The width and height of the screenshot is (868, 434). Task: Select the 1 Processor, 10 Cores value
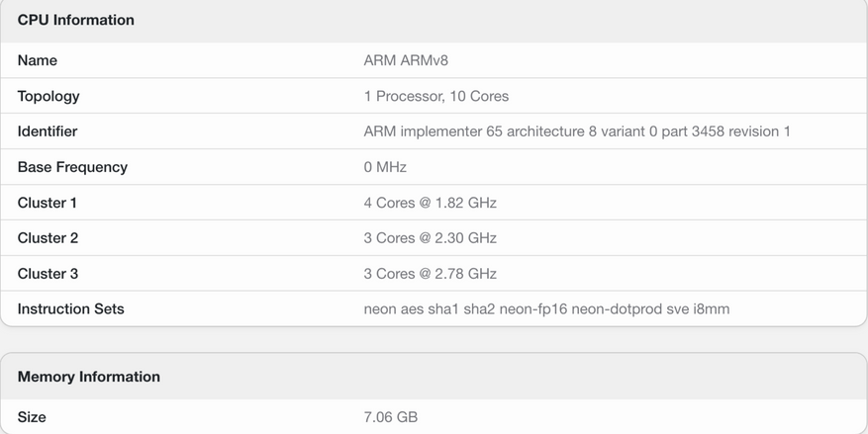click(x=436, y=96)
